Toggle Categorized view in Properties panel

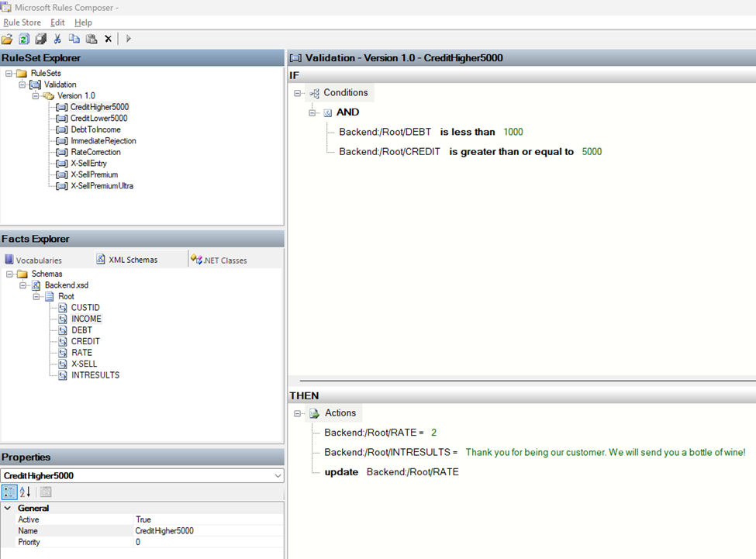pyautogui.click(x=9, y=492)
